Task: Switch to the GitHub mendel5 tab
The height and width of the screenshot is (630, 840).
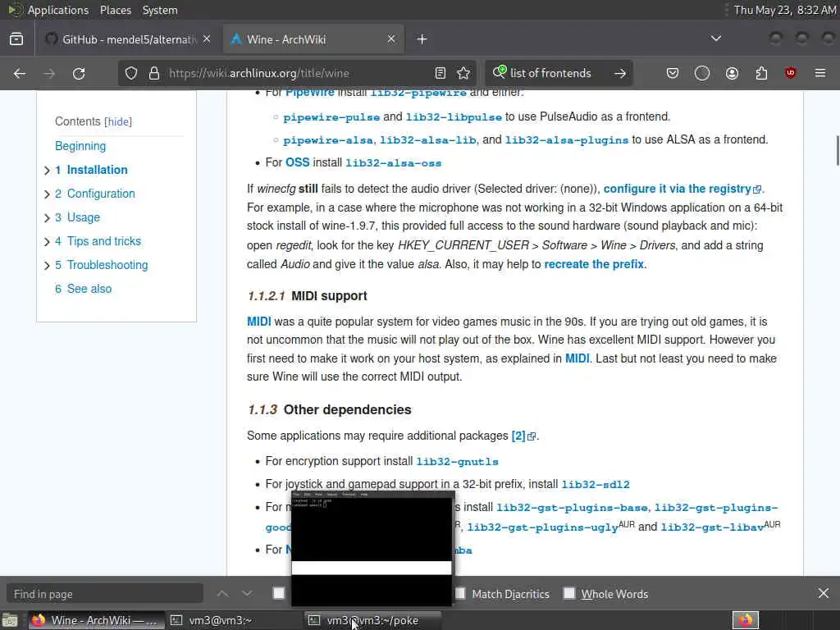Action: (x=127, y=39)
